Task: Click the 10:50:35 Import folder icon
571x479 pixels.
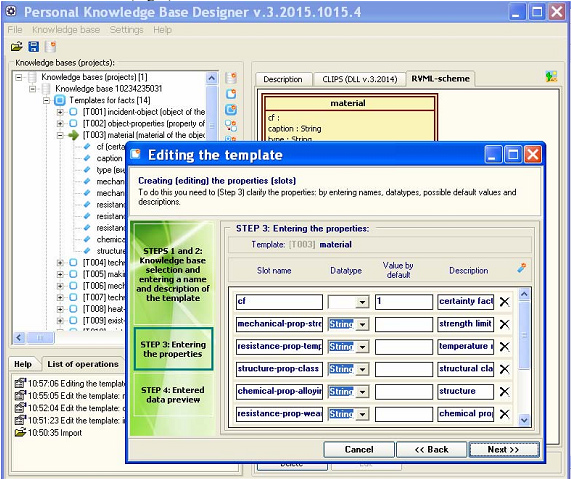Action: click(x=20, y=432)
